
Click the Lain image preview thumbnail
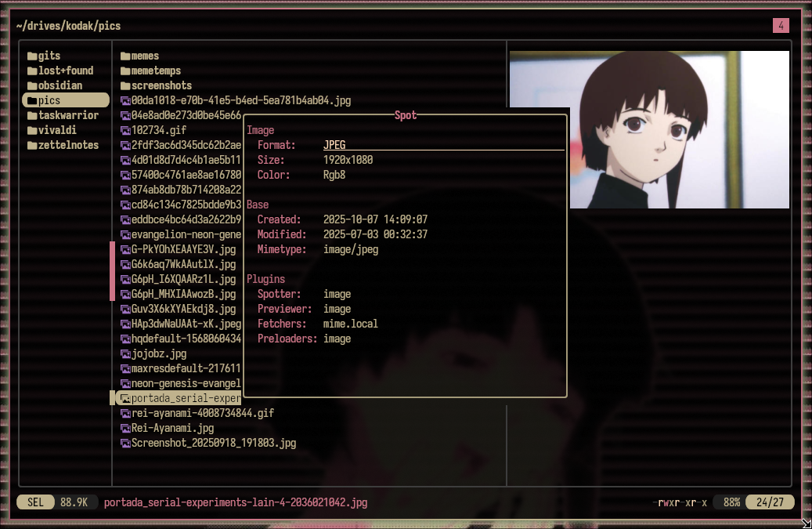(649, 129)
